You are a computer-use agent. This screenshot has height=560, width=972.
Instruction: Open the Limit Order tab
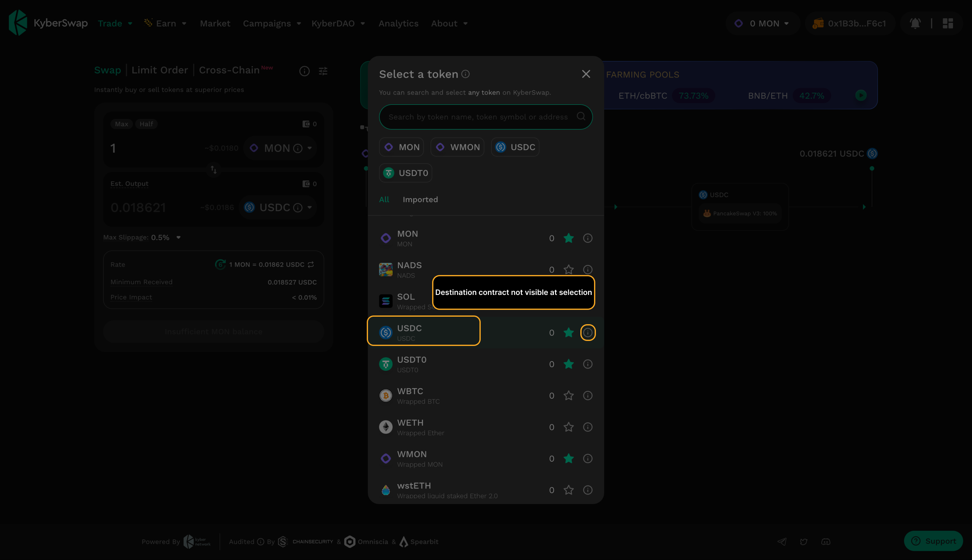click(159, 70)
